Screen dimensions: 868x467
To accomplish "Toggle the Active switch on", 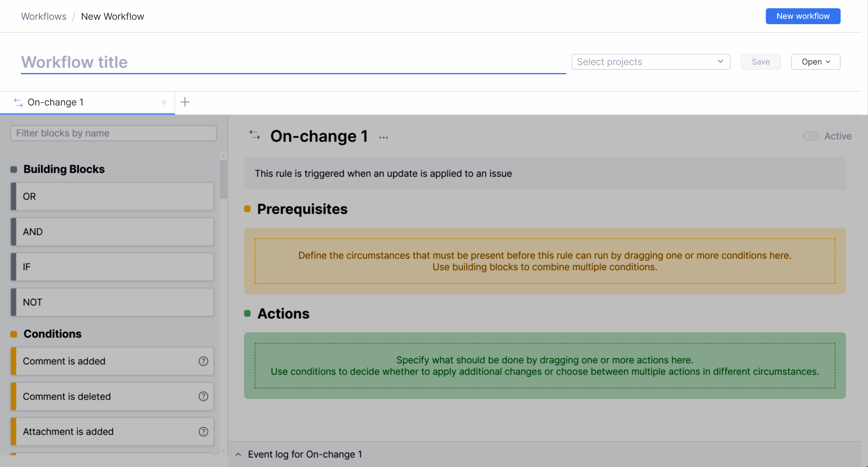I will pos(811,136).
